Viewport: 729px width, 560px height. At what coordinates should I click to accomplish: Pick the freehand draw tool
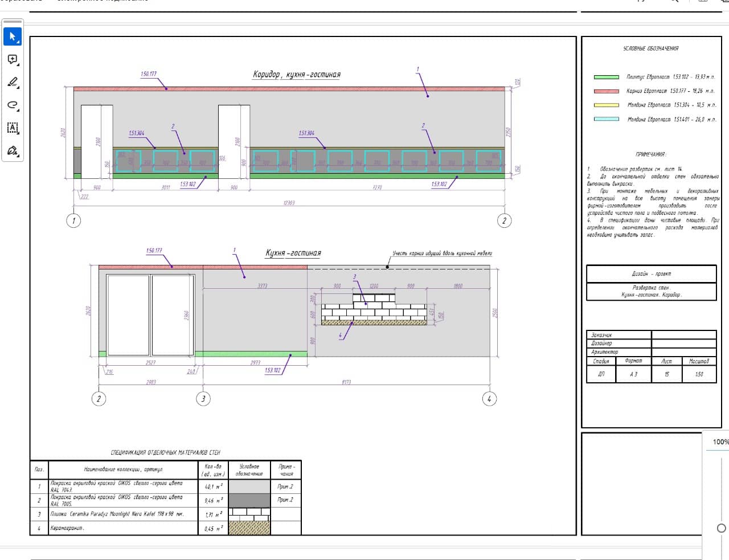click(13, 105)
